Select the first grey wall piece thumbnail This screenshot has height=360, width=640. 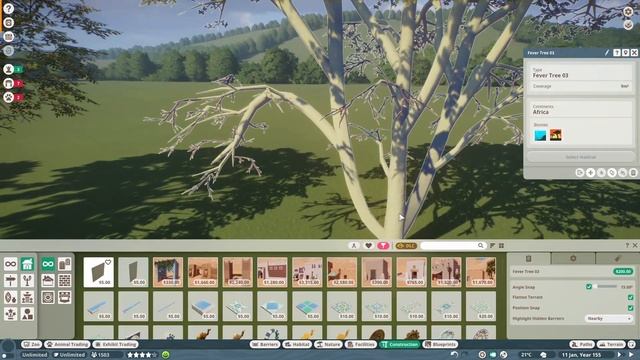click(98, 272)
